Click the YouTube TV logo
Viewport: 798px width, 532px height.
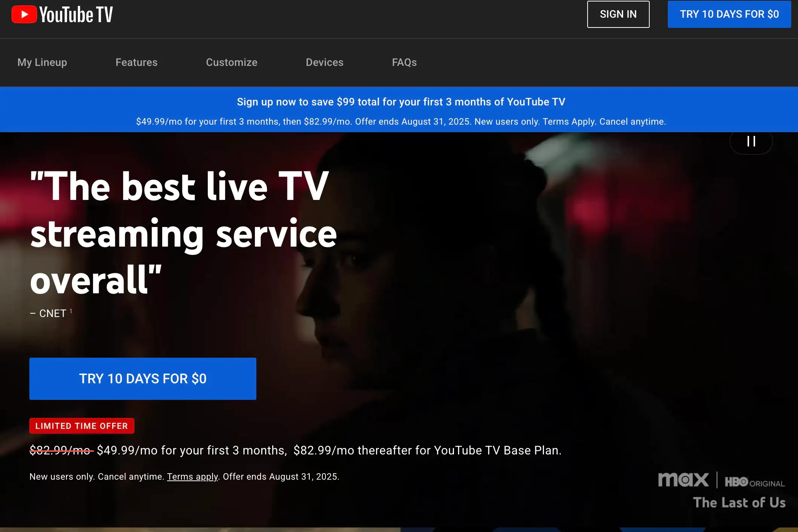click(x=62, y=15)
